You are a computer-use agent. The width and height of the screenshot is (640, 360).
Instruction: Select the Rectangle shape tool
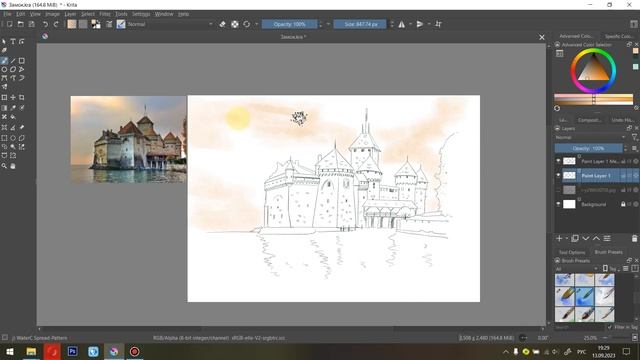coord(22,61)
